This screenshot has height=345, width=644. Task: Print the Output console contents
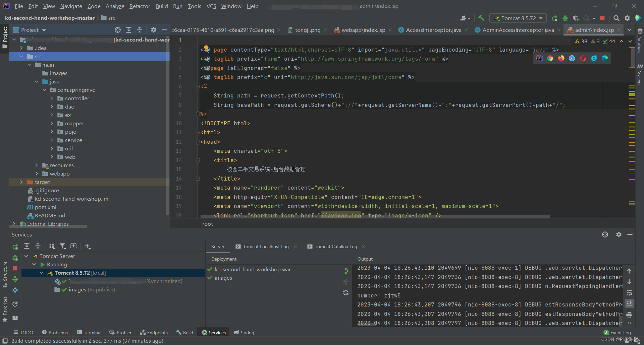[629, 315]
